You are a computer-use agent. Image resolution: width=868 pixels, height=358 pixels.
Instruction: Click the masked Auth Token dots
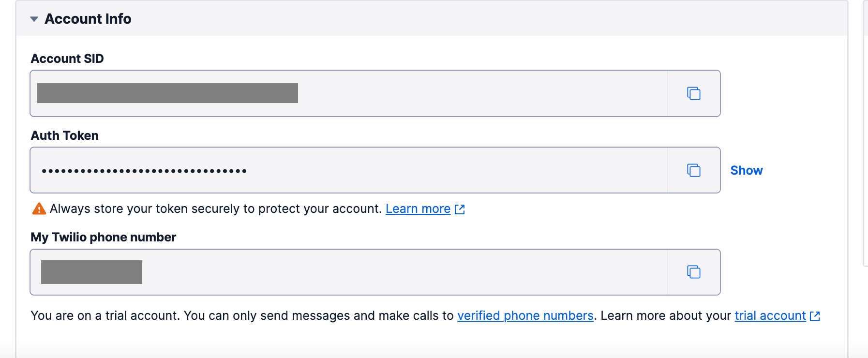(144, 171)
